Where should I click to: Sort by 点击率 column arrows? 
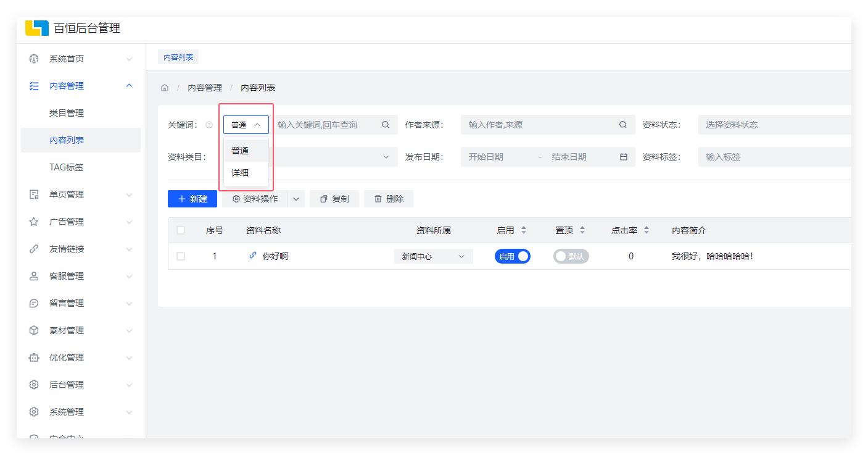647,230
